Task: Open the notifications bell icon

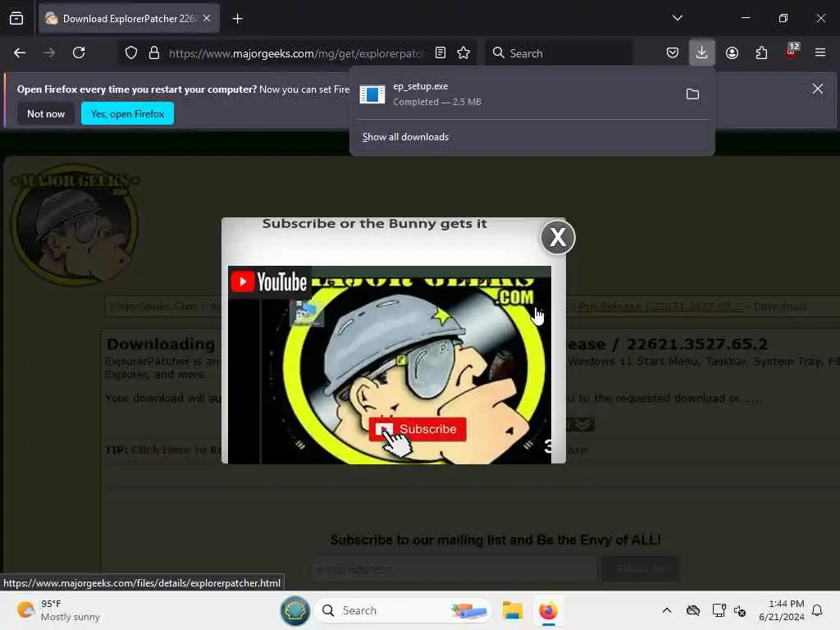Action: tap(817, 610)
